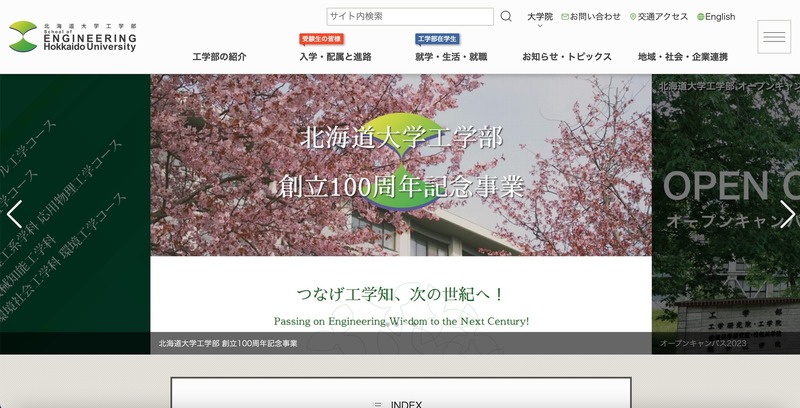
Task: Click the map pin icon beside 交通アクセス
Action: point(633,17)
